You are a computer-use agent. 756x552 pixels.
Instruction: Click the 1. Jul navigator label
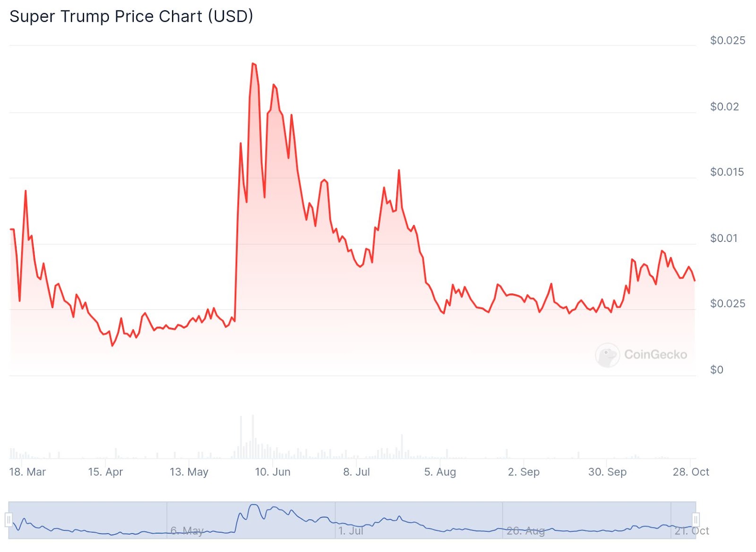pos(351,531)
